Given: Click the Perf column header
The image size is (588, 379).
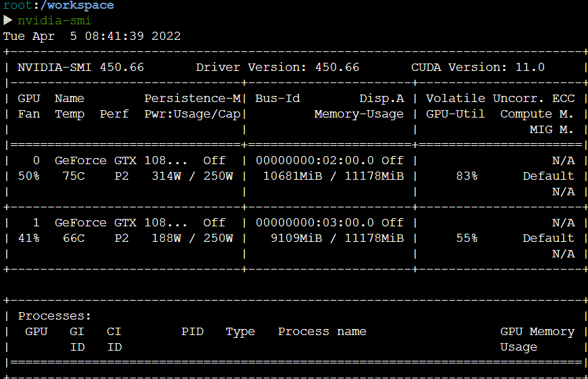Looking at the screenshot, I should (114, 114).
